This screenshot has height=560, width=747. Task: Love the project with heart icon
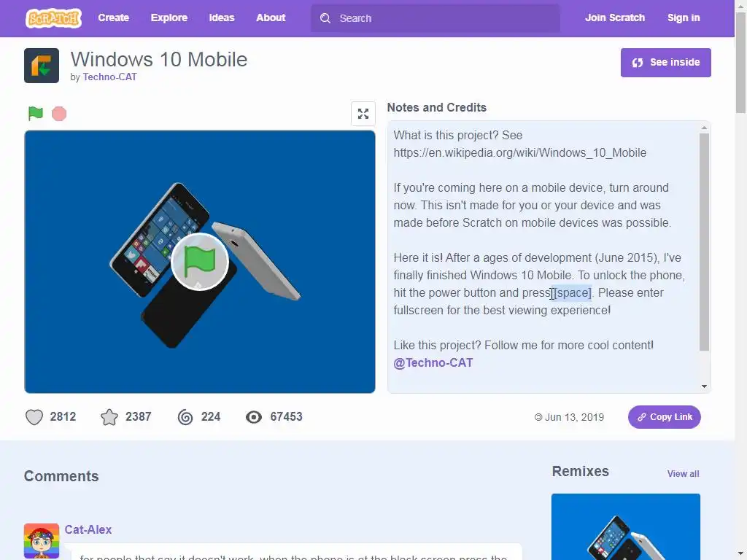(34, 417)
